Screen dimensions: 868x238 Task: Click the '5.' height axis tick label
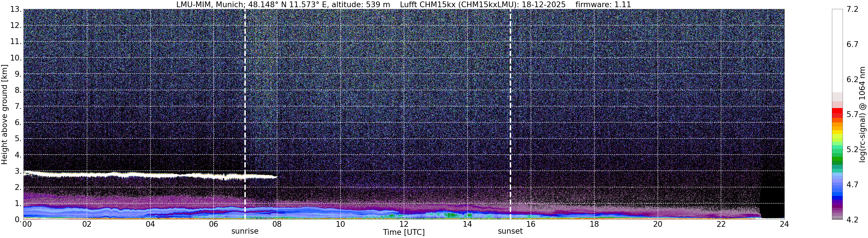(18, 139)
